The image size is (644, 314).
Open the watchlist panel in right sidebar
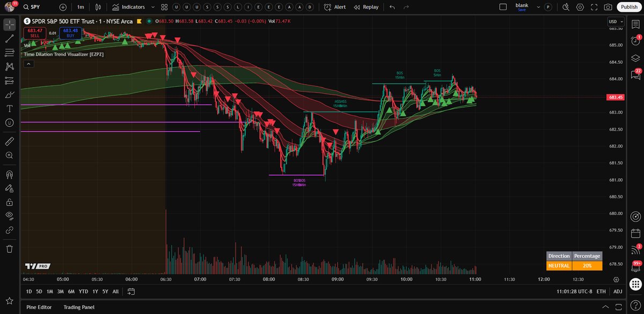pyautogui.click(x=635, y=25)
